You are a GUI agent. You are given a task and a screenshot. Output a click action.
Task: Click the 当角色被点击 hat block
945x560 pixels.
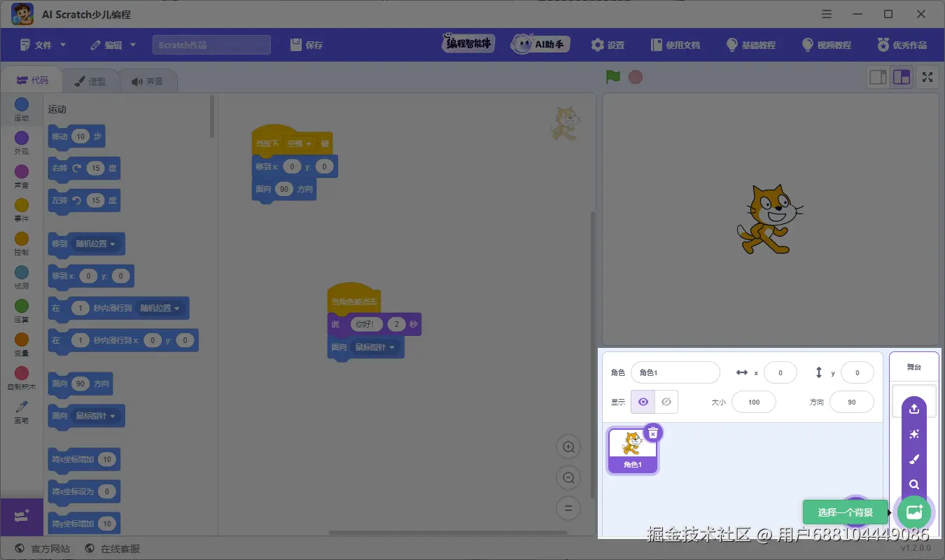click(354, 298)
